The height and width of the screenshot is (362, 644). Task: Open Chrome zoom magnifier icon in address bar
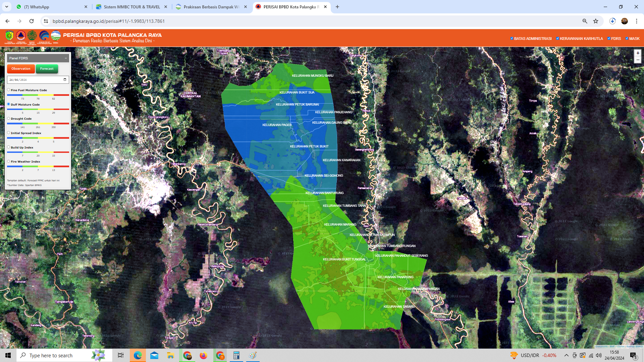coord(585,21)
